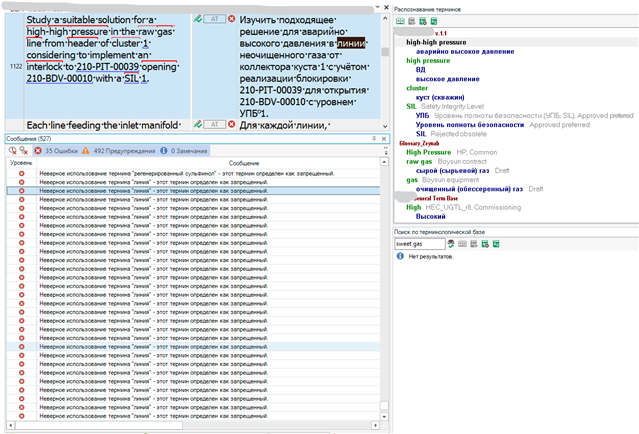The height and width of the screenshot is (434, 639).
Task: Select УПБ approved preferred term translation
Action: tap(524, 116)
